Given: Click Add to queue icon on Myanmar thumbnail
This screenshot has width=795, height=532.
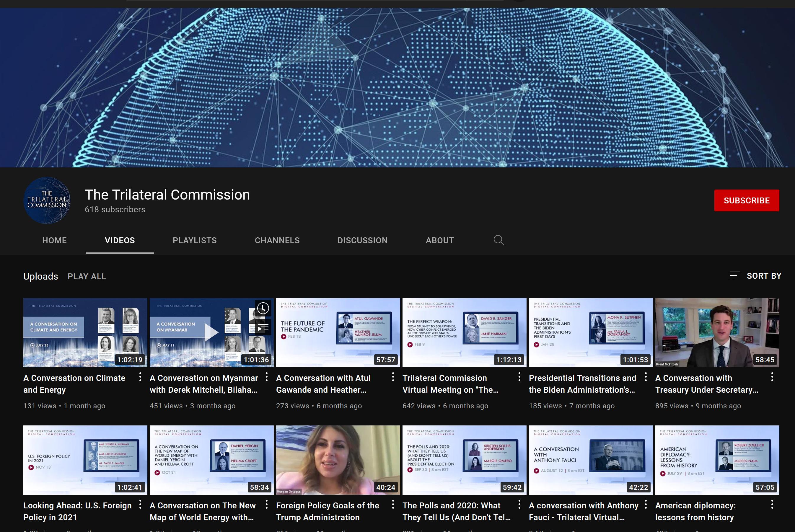Looking at the screenshot, I should [263, 327].
